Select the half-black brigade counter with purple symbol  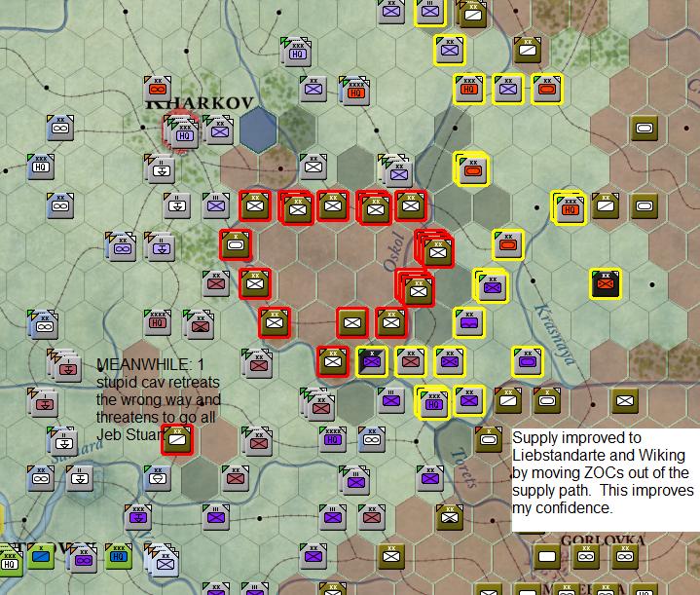tap(372, 361)
